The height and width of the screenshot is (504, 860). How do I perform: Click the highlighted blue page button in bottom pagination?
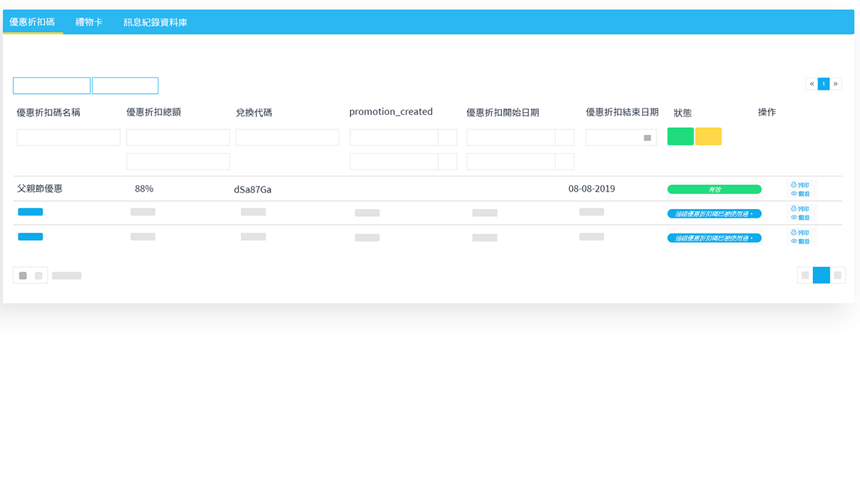click(x=821, y=275)
